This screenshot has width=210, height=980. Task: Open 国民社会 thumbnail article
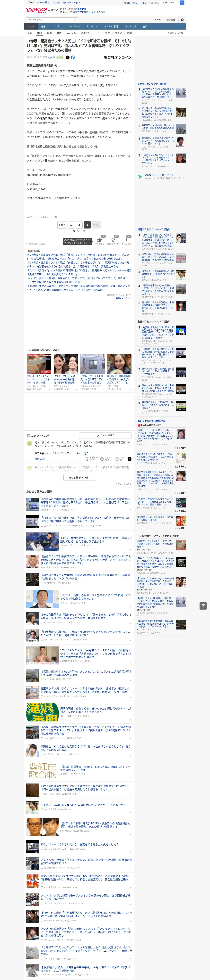tap(32, 881)
